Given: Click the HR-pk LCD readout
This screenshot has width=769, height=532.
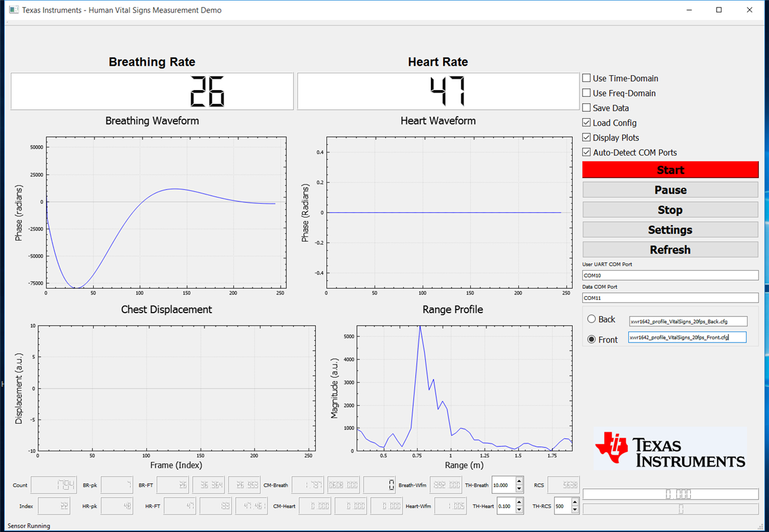Looking at the screenshot, I should [117, 506].
